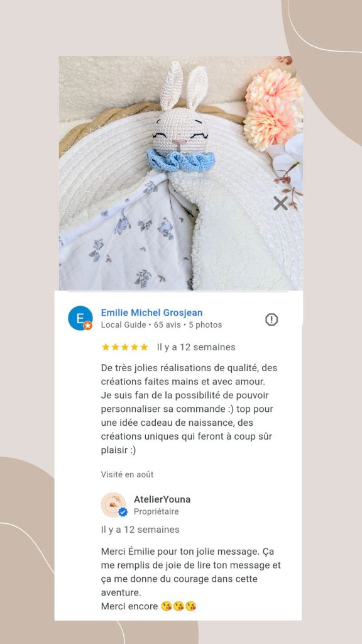Viewport: 362px width, 644px height.
Task: Click the Emilie Michel Grosjean name link
Action: (x=152, y=313)
